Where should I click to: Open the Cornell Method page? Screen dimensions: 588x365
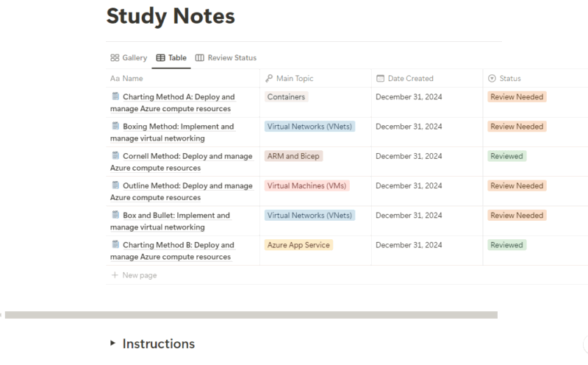pos(182,162)
